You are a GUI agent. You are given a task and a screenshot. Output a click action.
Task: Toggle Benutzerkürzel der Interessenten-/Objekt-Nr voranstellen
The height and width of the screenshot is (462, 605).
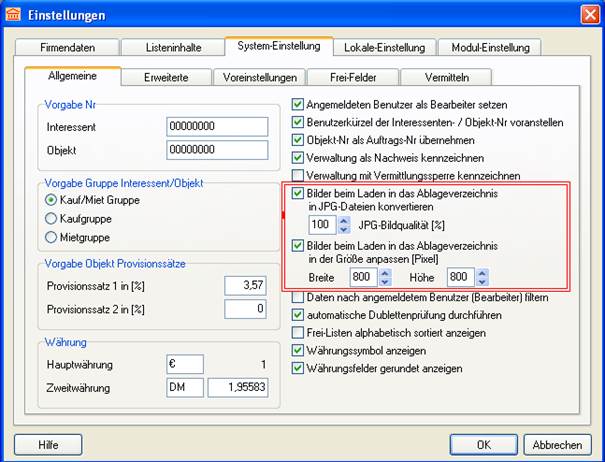click(297, 122)
